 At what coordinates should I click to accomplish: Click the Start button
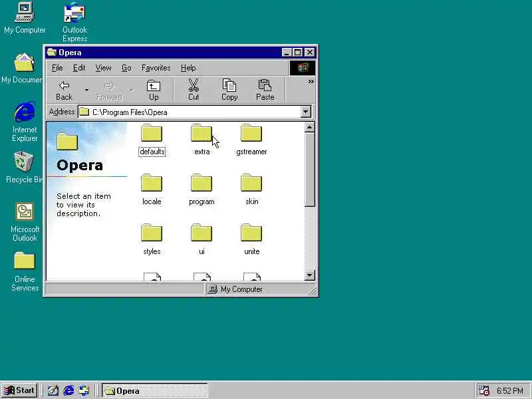[19, 390]
